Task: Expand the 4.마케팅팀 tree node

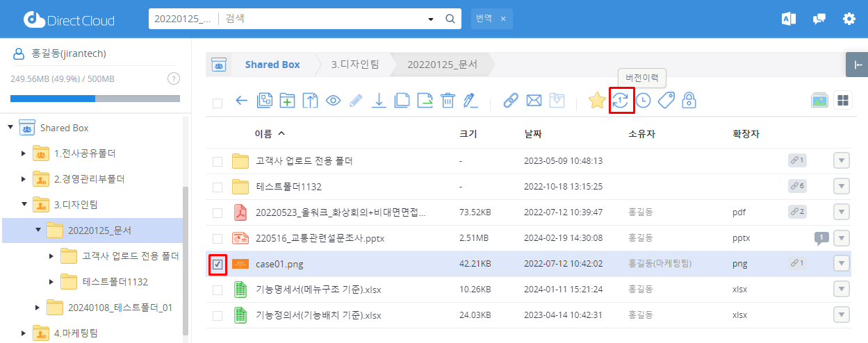Action: [x=24, y=333]
